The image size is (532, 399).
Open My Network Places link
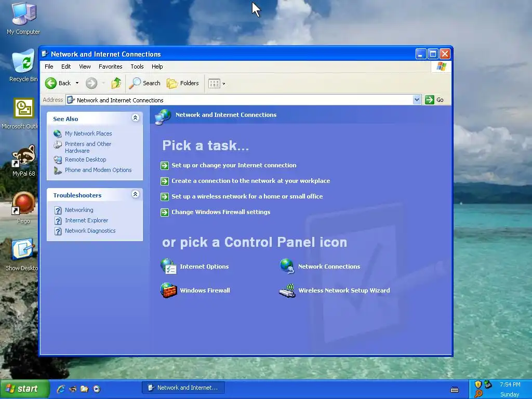coord(88,134)
